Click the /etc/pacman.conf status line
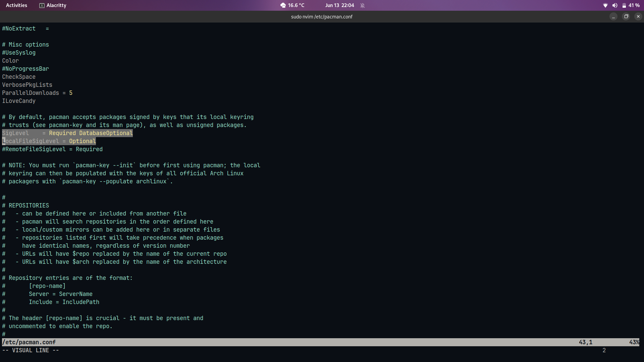Image resolution: width=644 pixels, height=362 pixels. pyautogui.click(x=29, y=342)
